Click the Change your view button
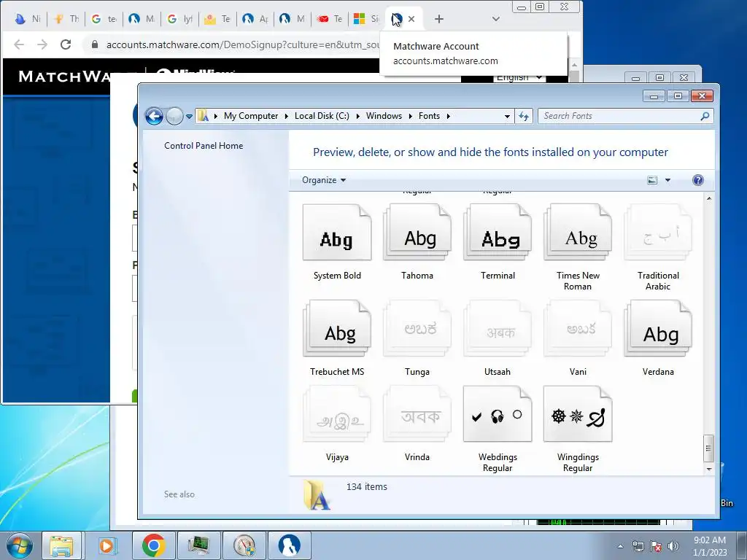This screenshot has height=560, width=747. pos(652,180)
